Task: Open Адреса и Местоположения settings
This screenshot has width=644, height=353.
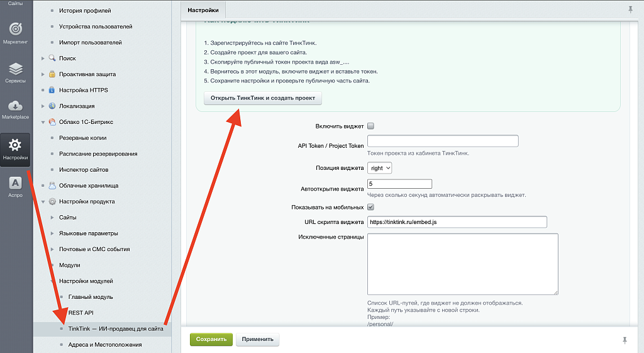Action: pos(105,345)
